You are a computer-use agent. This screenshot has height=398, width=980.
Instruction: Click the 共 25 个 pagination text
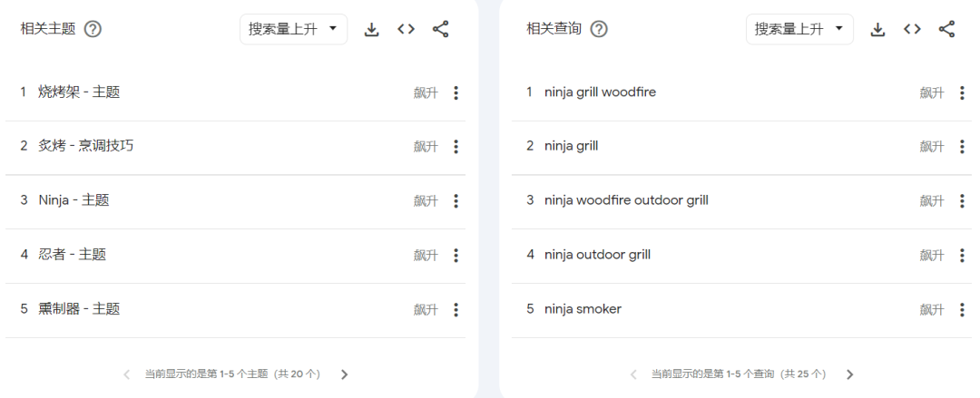(805, 374)
